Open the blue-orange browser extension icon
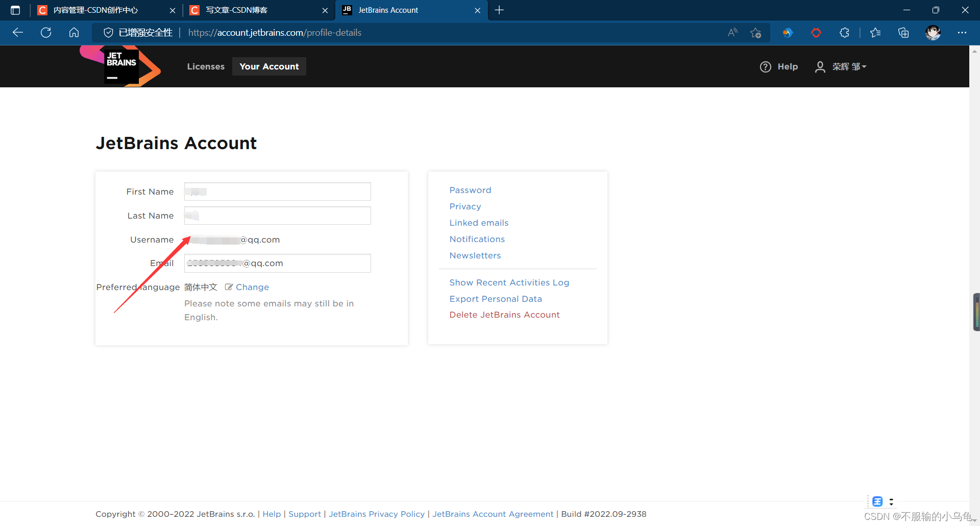Screen dimensions: 980x526 coord(788,33)
